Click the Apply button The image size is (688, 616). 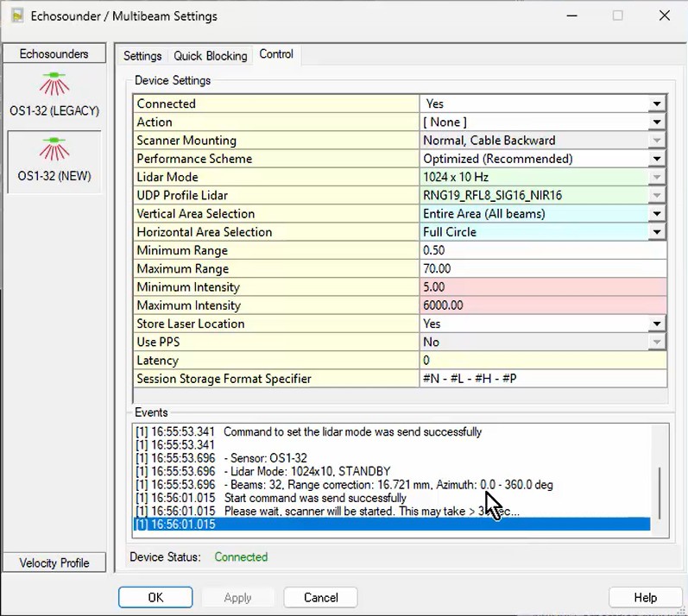click(237, 598)
